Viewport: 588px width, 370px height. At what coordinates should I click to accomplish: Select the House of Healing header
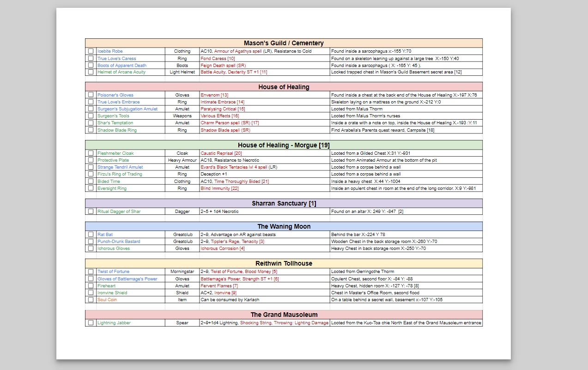[x=284, y=87]
